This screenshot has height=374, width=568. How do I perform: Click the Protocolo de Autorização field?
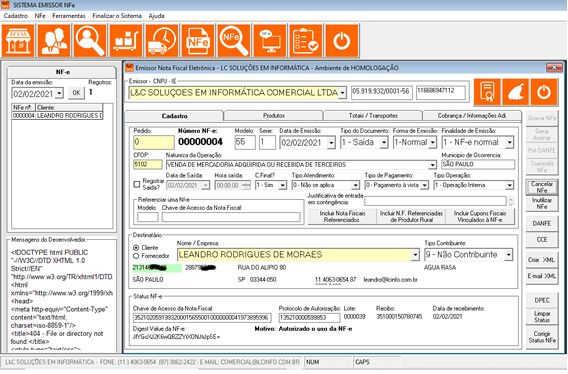(x=309, y=317)
